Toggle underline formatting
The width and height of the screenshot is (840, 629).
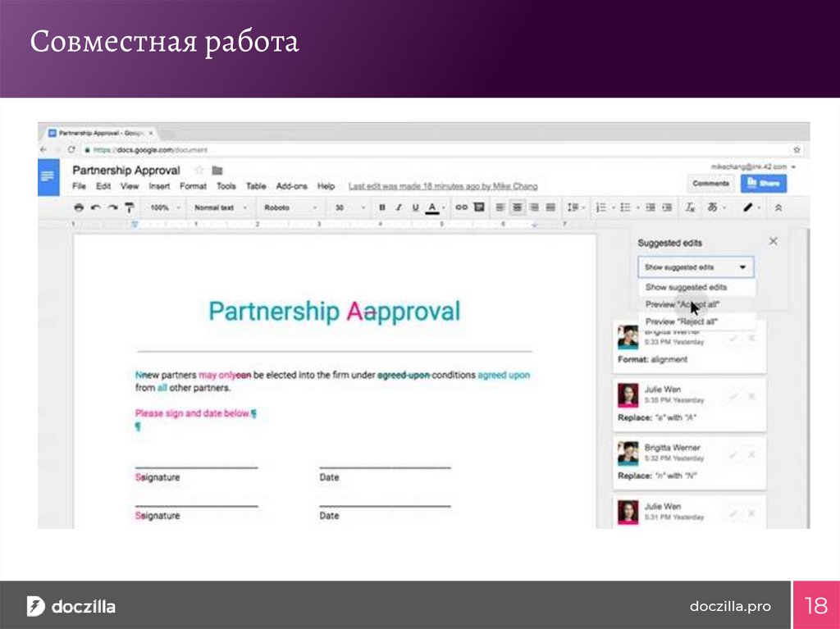pos(415,207)
